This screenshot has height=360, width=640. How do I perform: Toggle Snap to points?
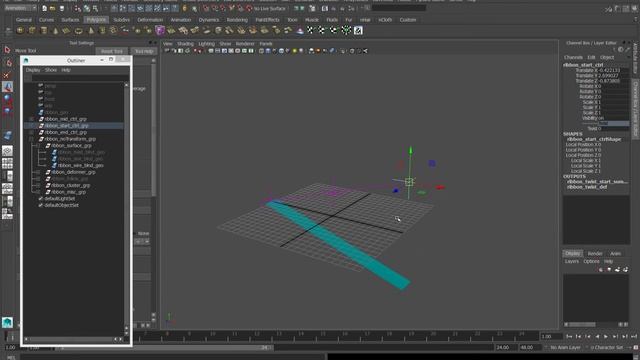tap(224, 8)
